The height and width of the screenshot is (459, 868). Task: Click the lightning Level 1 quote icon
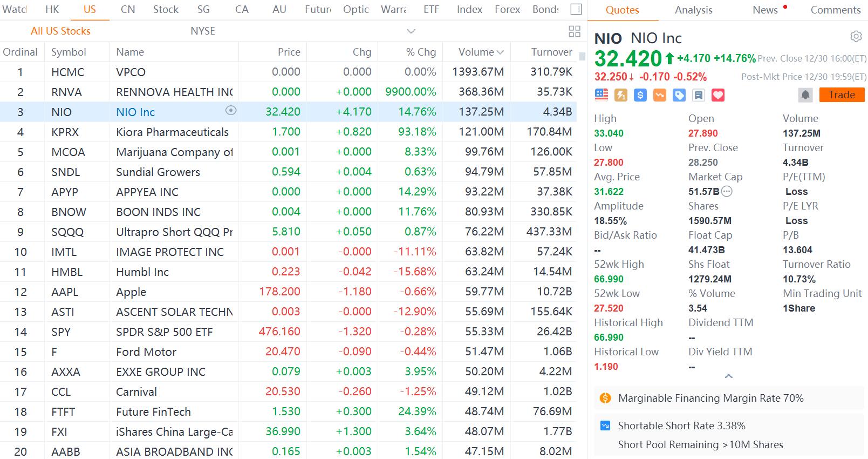(x=620, y=95)
